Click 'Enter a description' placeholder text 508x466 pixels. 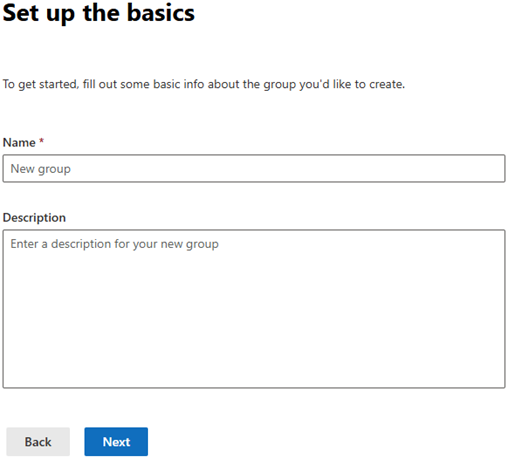[114, 244]
